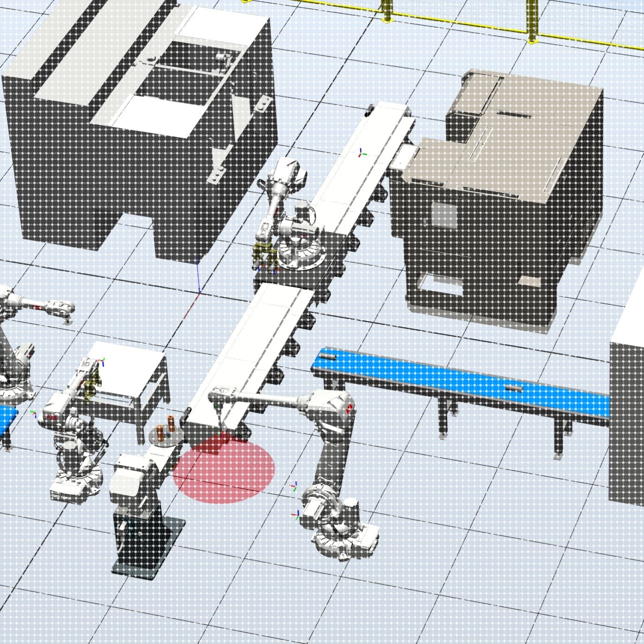This screenshot has width=644, height=644.
Task: Click the frame marker above the small robot's gripper
Action: pos(102,361)
